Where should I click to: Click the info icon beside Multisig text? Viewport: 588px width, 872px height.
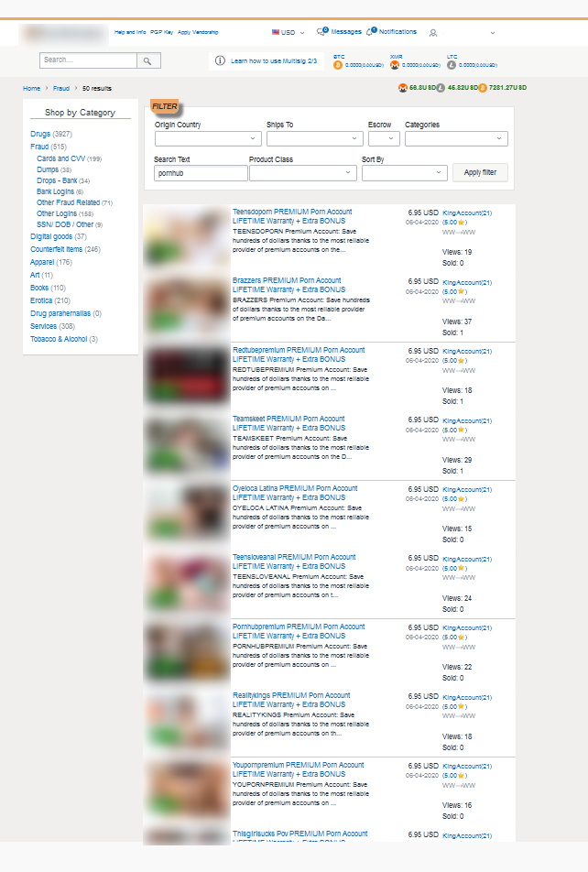(221, 60)
